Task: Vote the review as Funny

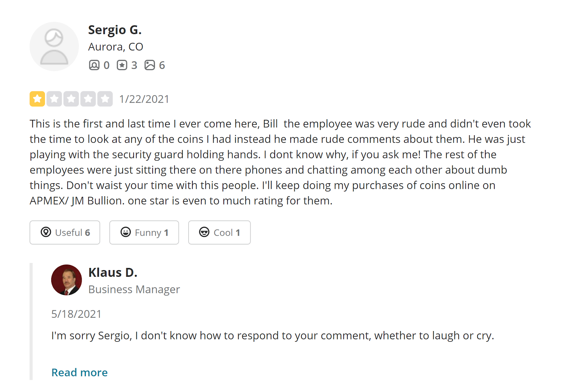Action: (144, 232)
